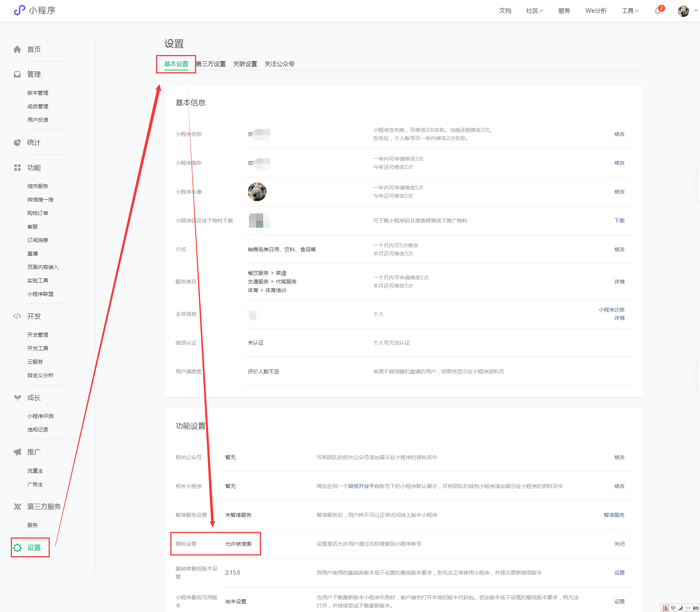Expand the 工具 dropdown menu
The image size is (700, 612).
pyautogui.click(x=630, y=11)
